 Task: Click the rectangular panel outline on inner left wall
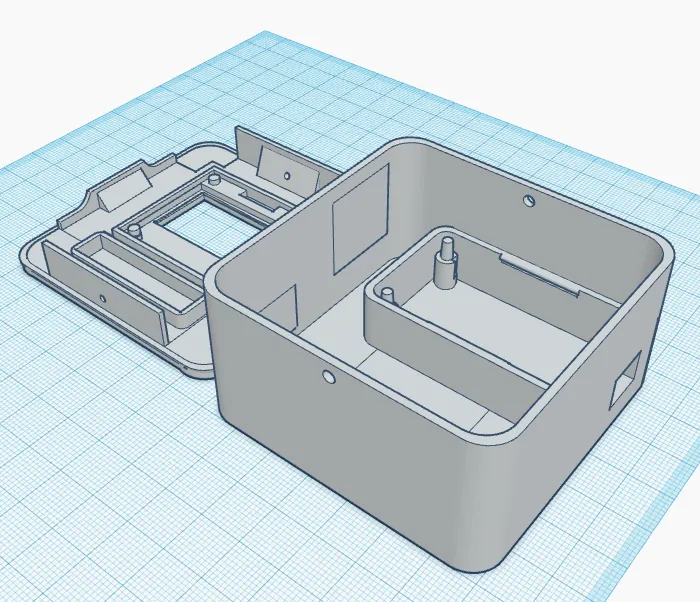tap(361, 219)
